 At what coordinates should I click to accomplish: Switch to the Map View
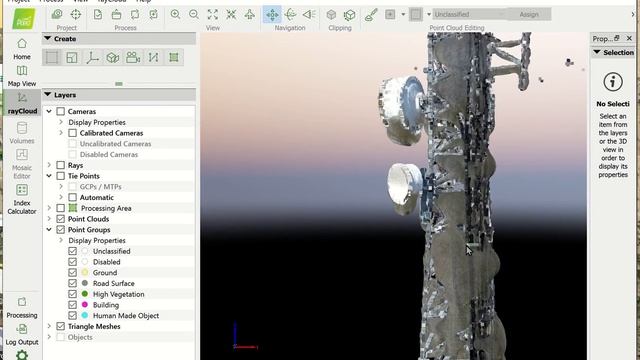tap(22, 76)
